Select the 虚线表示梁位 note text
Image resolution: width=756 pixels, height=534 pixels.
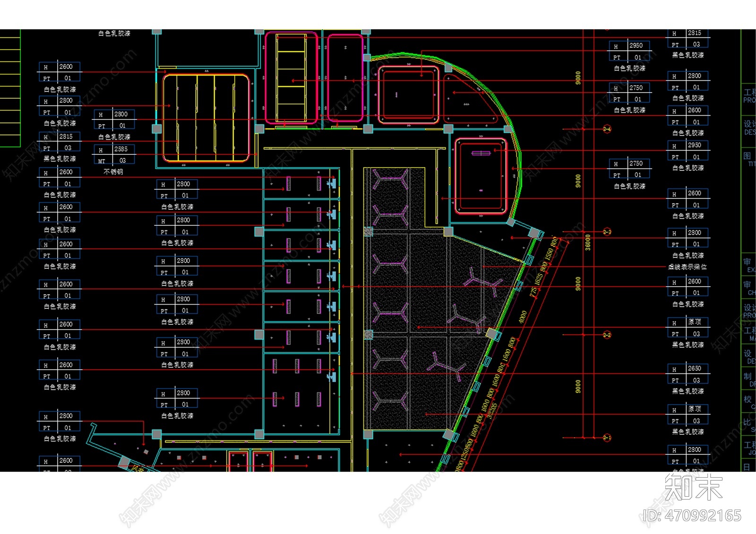click(x=687, y=267)
